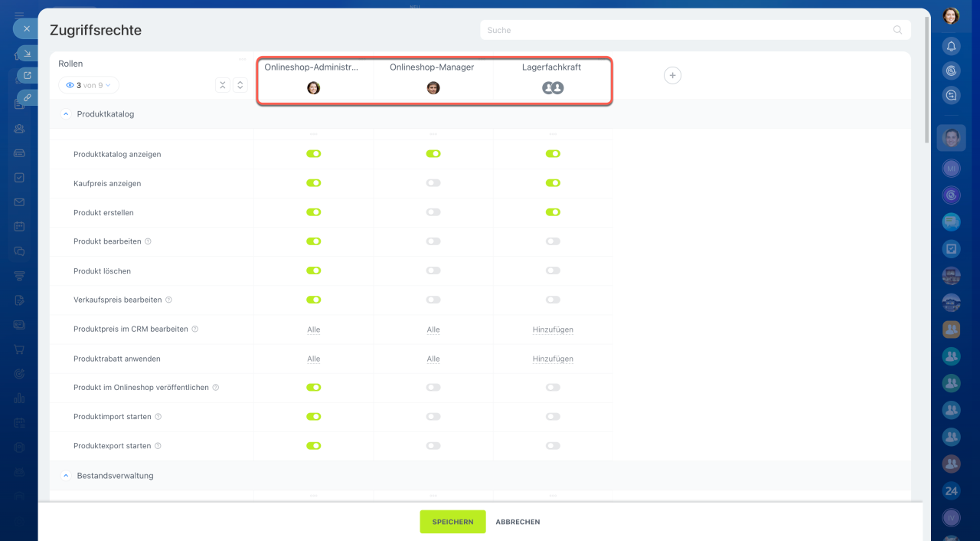Click the Produkt löschen row label
This screenshot has height=541, width=980.
point(102,271)
